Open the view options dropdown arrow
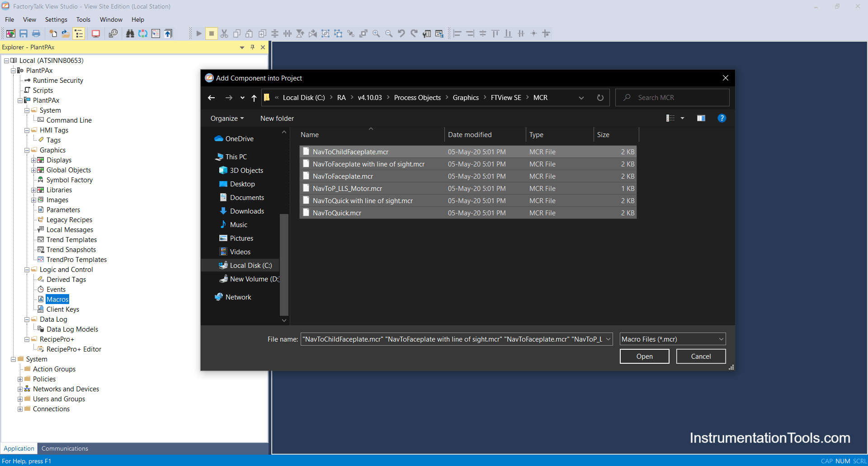This screenshot has height=466, width=868. click(682, 118)
